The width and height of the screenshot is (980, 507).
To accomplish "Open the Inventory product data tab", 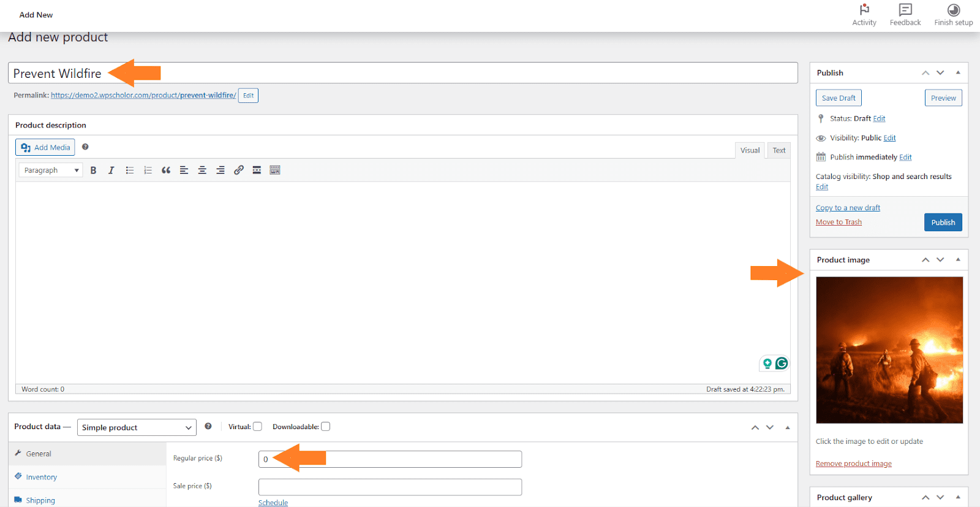I will (x=87, y=477).
